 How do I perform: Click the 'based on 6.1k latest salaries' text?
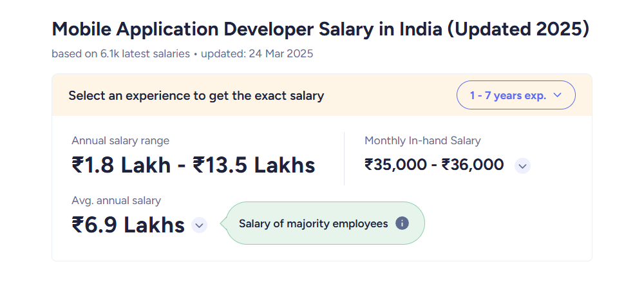tap(121, 54)
